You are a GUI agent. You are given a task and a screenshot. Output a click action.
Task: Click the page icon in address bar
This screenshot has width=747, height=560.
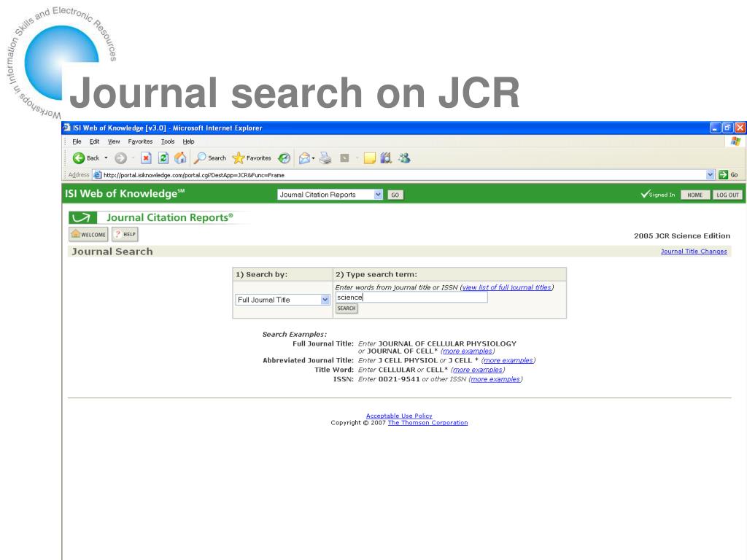(x=97, y=175)
